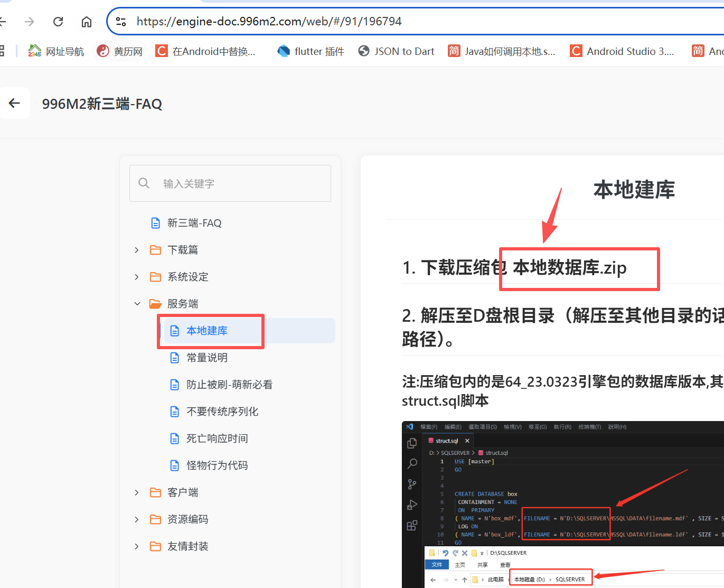Open site info icon in address bar

click(x=121, y=22)
